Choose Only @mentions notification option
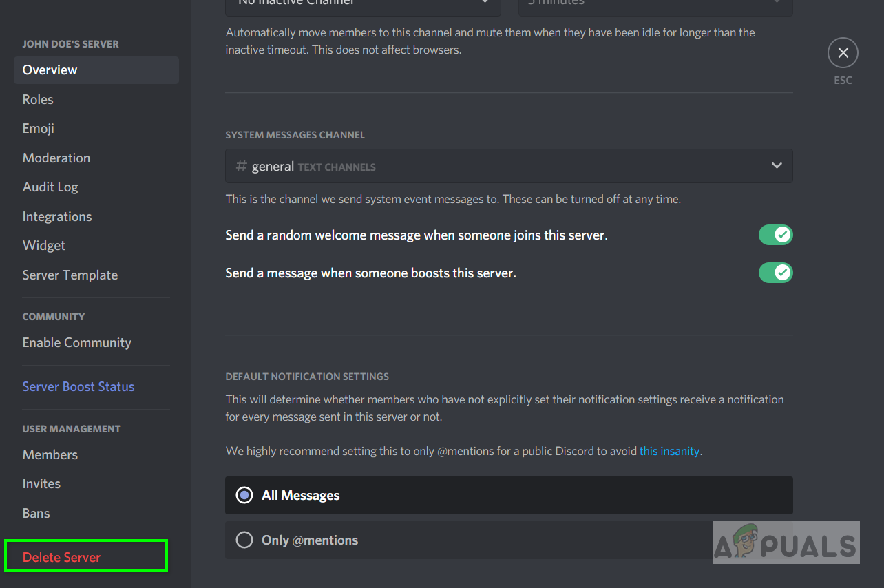 (x=244, y=540)
